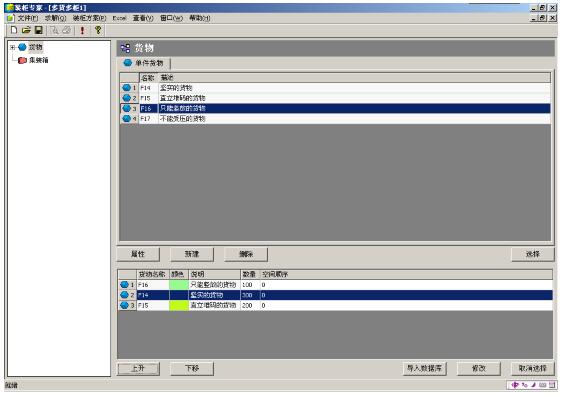Click row icon of F16 with quantity 100

tap(125, 285)
